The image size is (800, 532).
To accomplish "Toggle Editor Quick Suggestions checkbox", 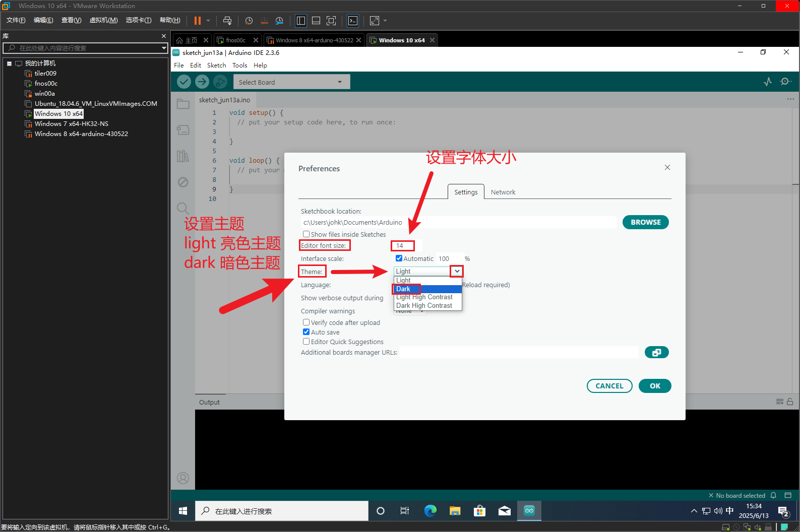I will [x=306, y=341].
